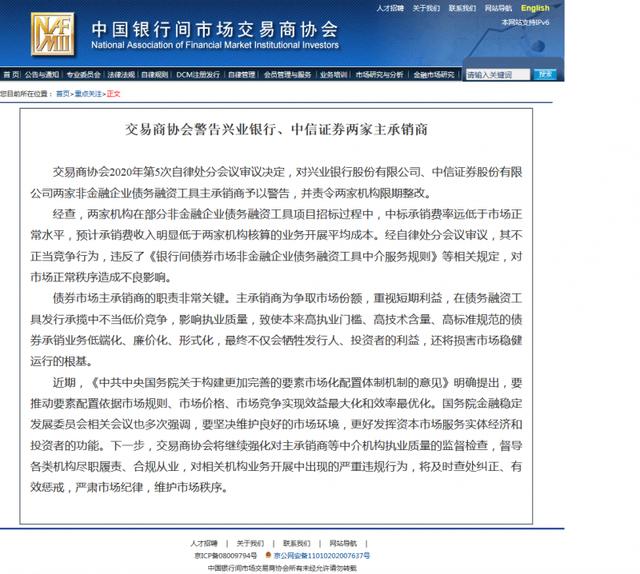Screen dimensions: 640x574
Task: Click paragraph starting 交易商协会2020年第5次
Action: [x=276, y=182]
